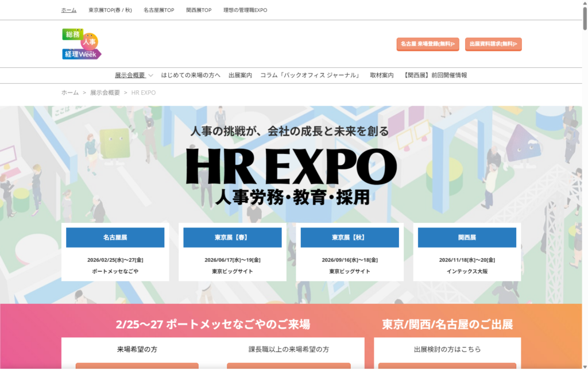Open 名古屋展TOP in top navigation
This screenshot has height=370, width=588.
(x=158, y=10)
